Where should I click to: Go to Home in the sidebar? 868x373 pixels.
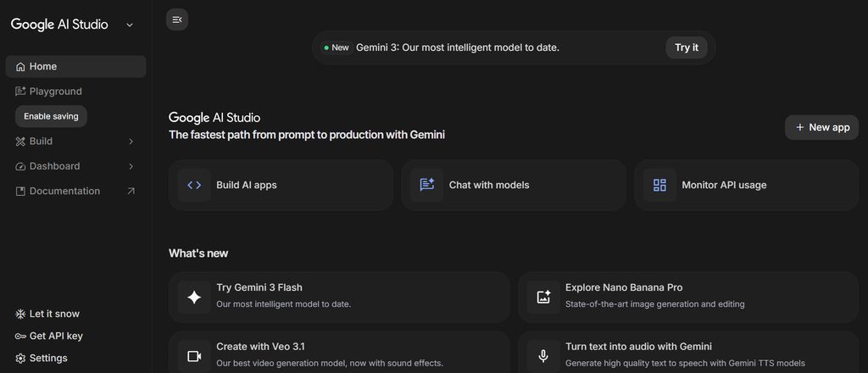[75, 66]
